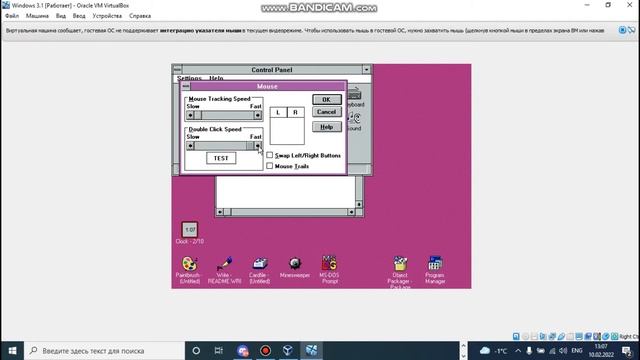Image resolution: width=640 pixels, height=360 pixels.
Task: Click the ENG language indicator in the tray
Action: click(577, 351)
